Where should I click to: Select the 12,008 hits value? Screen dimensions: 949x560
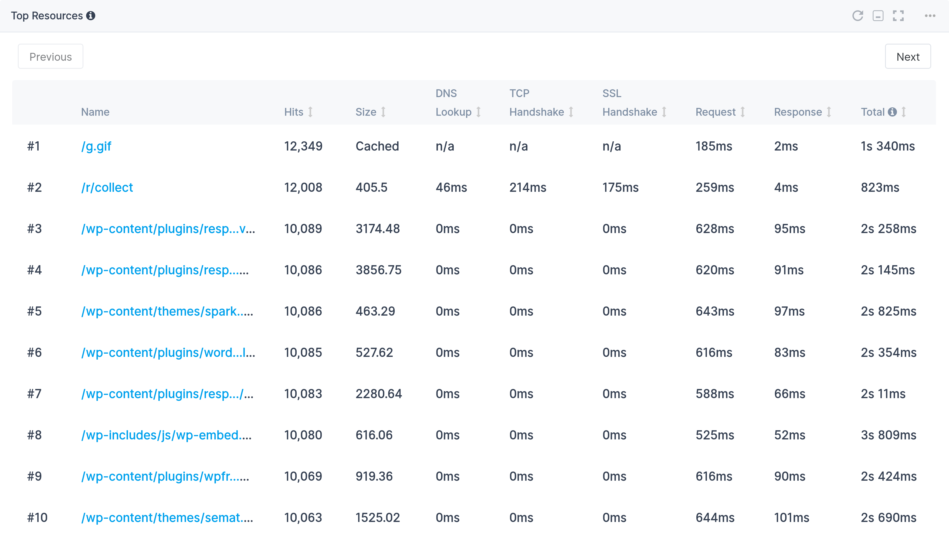pos(303,187)
